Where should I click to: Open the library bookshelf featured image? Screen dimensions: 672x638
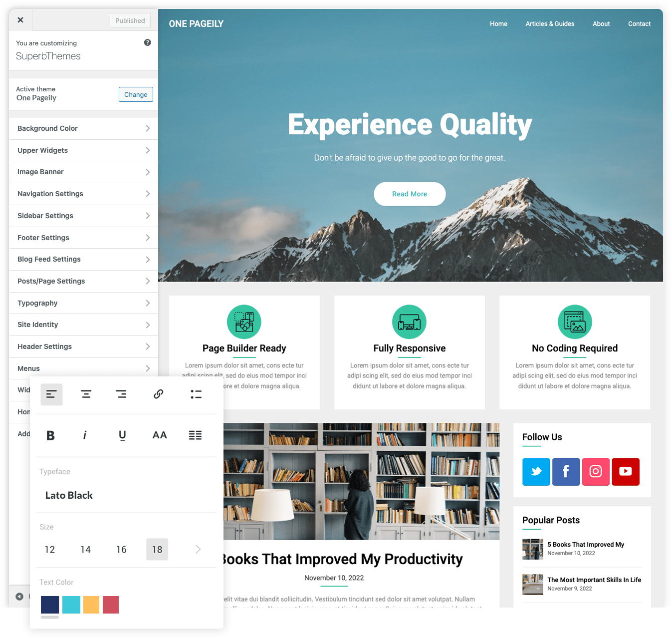[x=361, y=481]
